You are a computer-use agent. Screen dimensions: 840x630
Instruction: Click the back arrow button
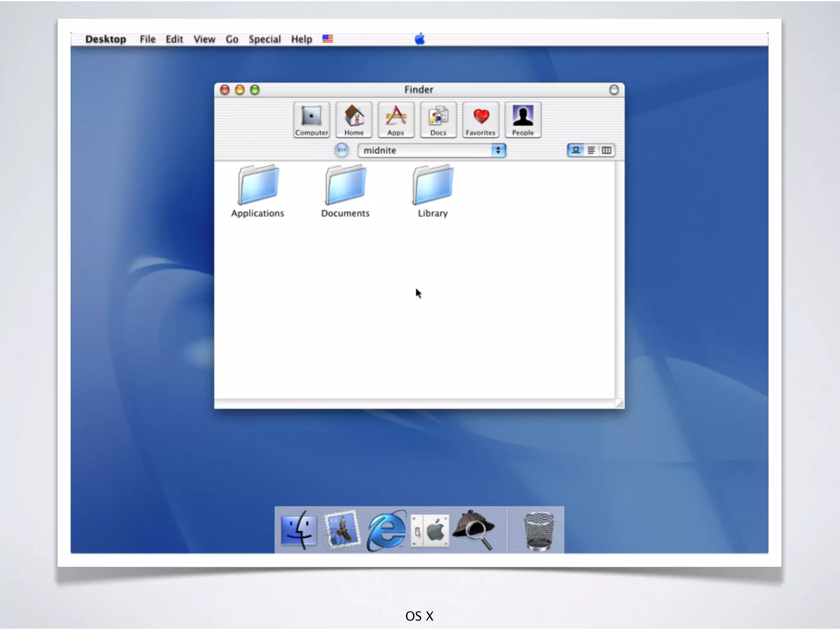341,150
